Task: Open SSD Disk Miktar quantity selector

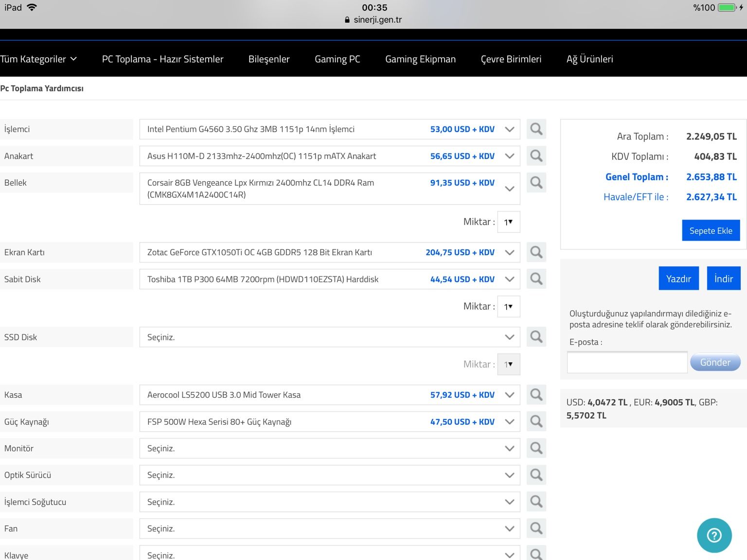Action: (509, 365)
